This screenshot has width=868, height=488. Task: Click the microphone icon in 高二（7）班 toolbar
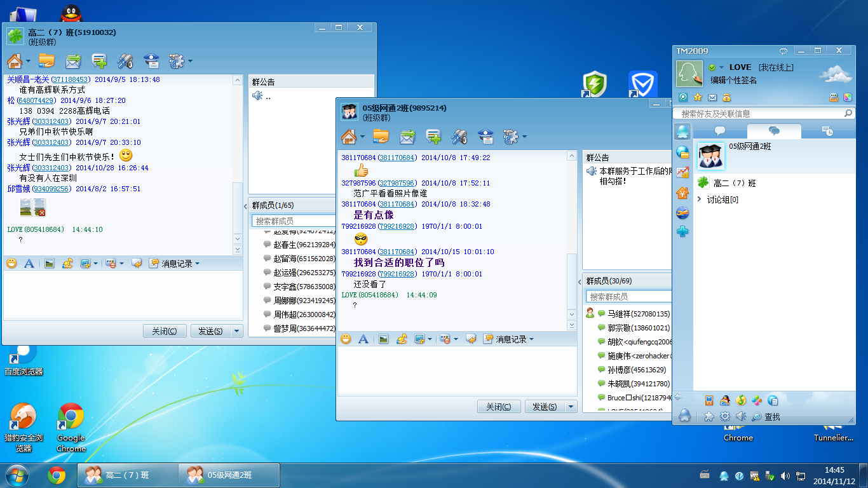pyautogui.click(x=125, y=61)
